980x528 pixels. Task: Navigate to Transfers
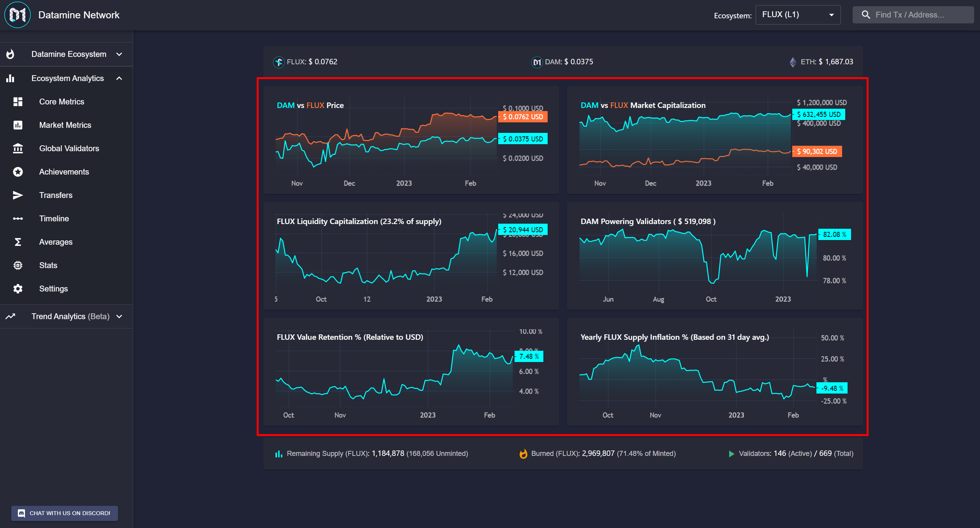[x=56, y=195]
